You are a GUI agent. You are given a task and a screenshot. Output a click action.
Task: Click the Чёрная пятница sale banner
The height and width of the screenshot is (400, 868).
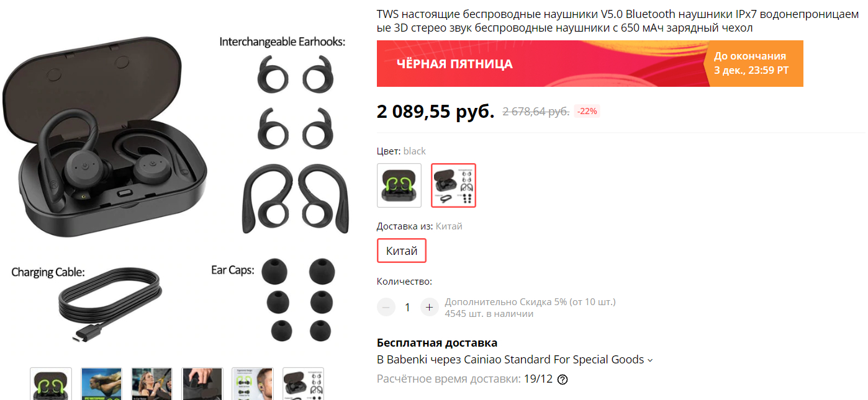point(540,64)
